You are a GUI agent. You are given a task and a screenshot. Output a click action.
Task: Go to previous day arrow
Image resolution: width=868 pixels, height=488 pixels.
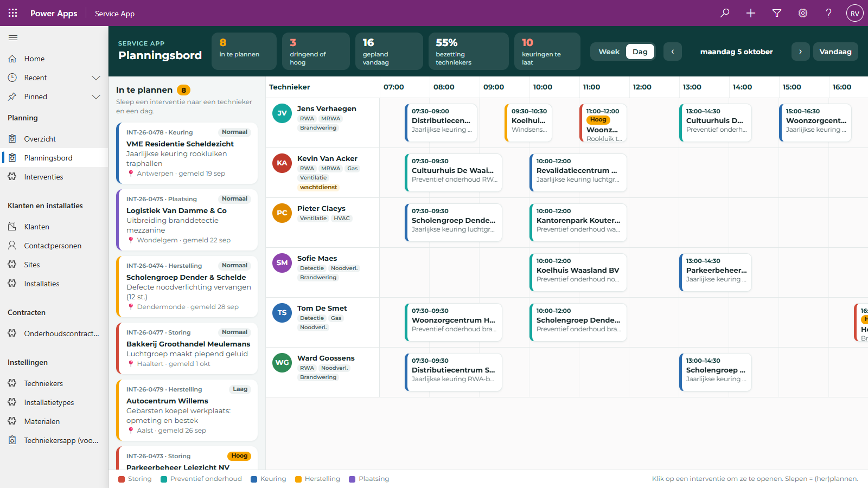[x=673, y=52]
